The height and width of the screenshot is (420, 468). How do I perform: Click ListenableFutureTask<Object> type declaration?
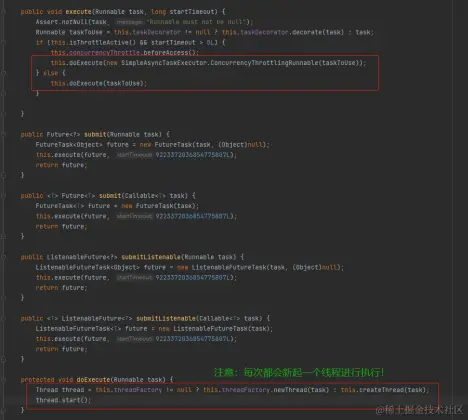(x=88, y=267)
